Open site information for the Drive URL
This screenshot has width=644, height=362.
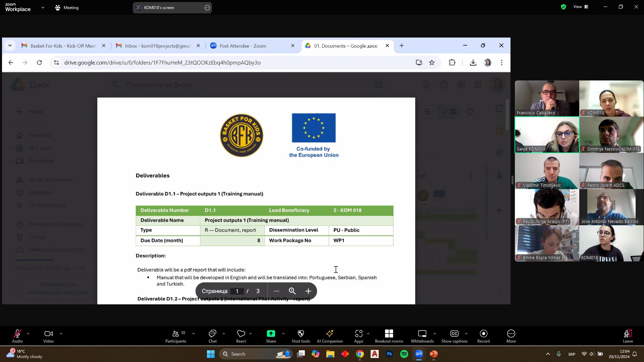(x=56, y=63)
